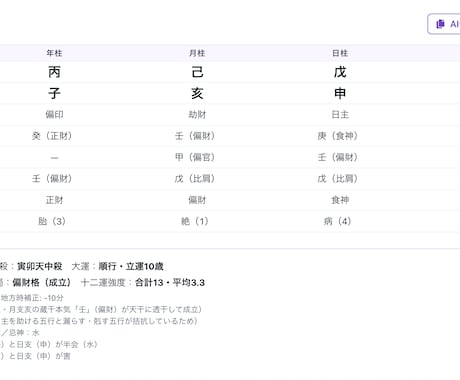This screenshot has width=460, height=380.
Task: Click the 地方時補正: -10分 note
Action: (x=32, y=298)
